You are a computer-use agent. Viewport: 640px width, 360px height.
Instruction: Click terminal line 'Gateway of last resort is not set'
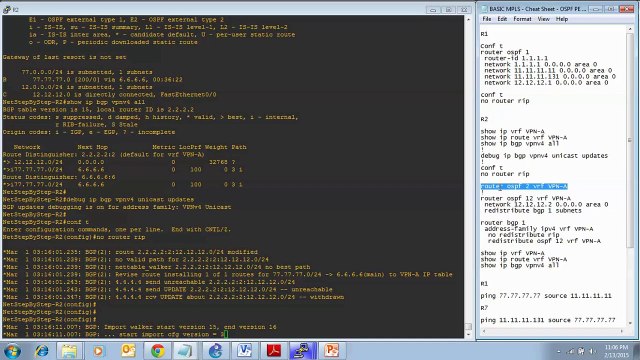tap(64, 57)
